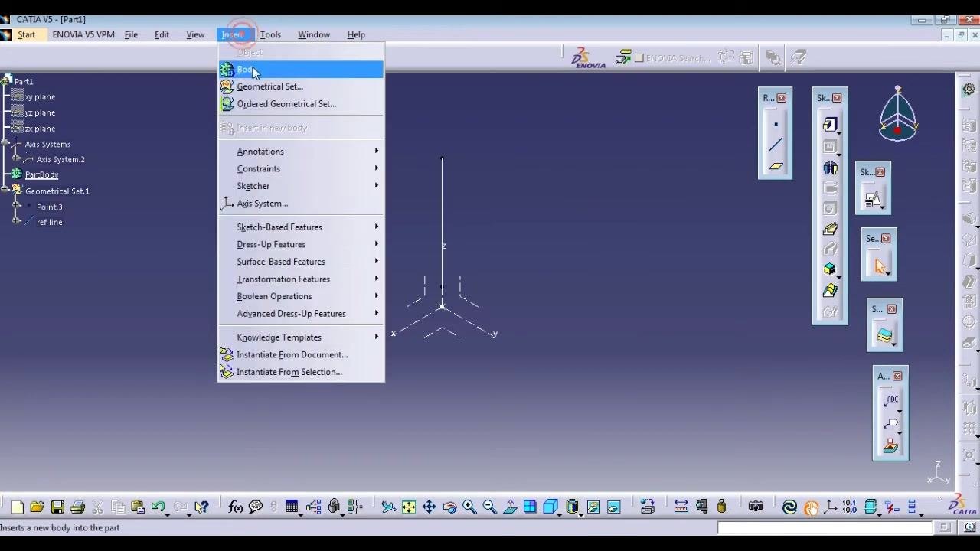This screenshot has width=980, height=551.
Task: Click the What's This help icon
Action: (x=201, y=507)
